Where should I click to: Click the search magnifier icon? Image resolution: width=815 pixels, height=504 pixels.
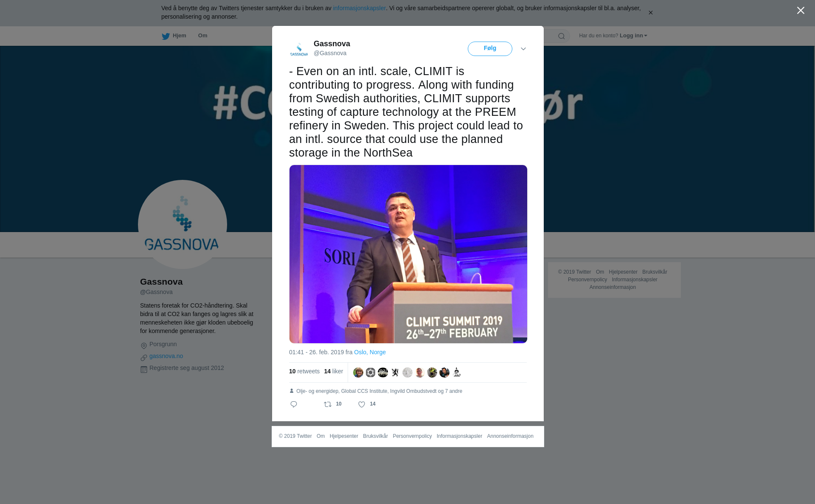point(562,36)
